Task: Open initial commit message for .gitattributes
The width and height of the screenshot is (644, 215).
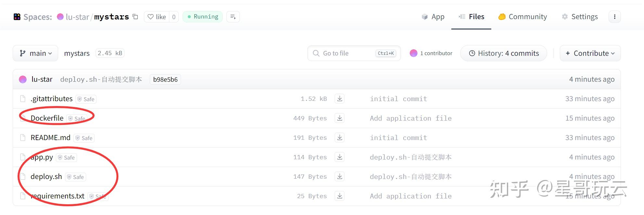Action: click(x=398, y=99)
